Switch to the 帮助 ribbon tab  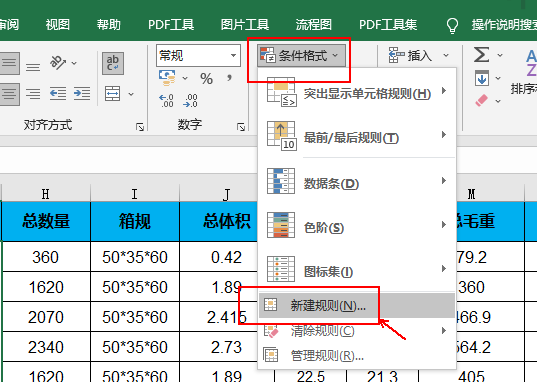(x=108, y=25)
